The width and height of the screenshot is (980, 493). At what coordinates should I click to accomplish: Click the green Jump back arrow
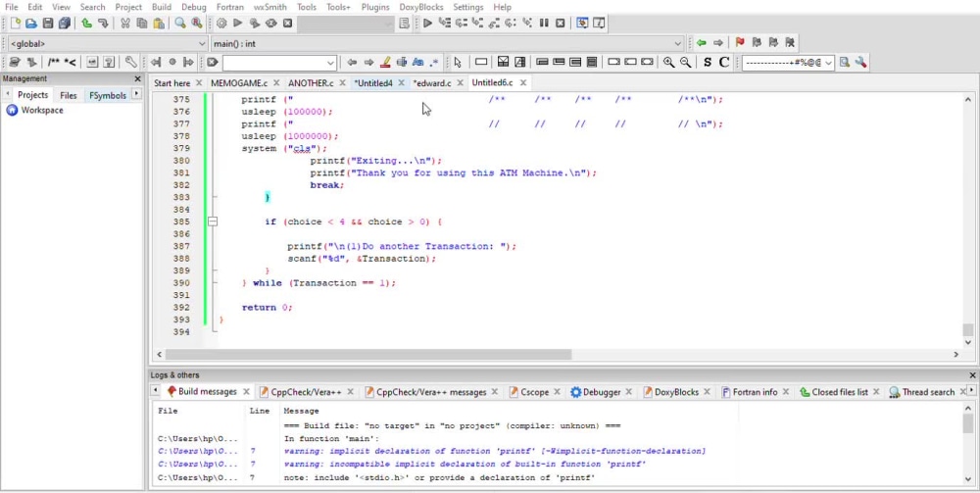click(x=702, y=42)
